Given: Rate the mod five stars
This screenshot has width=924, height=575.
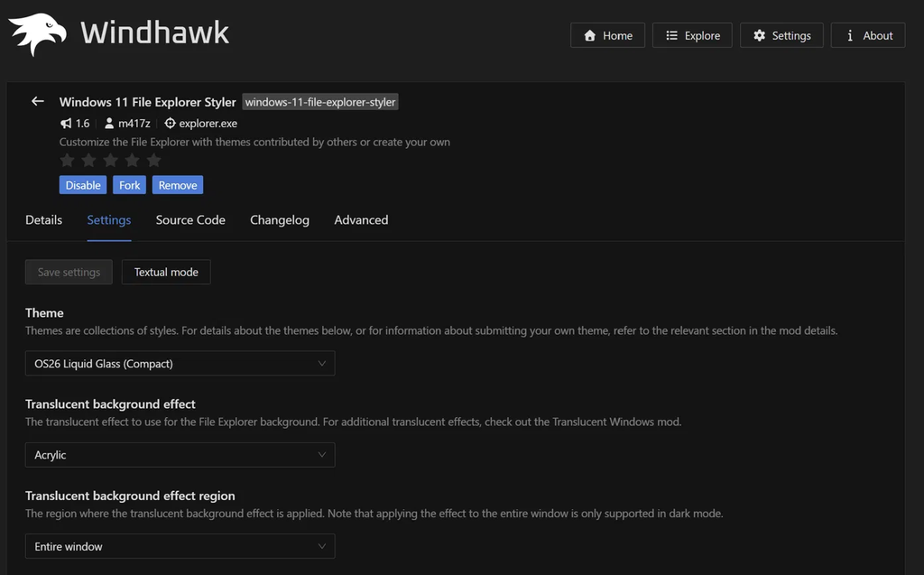Looking at the screenshot, I should [x=153, y=160].
